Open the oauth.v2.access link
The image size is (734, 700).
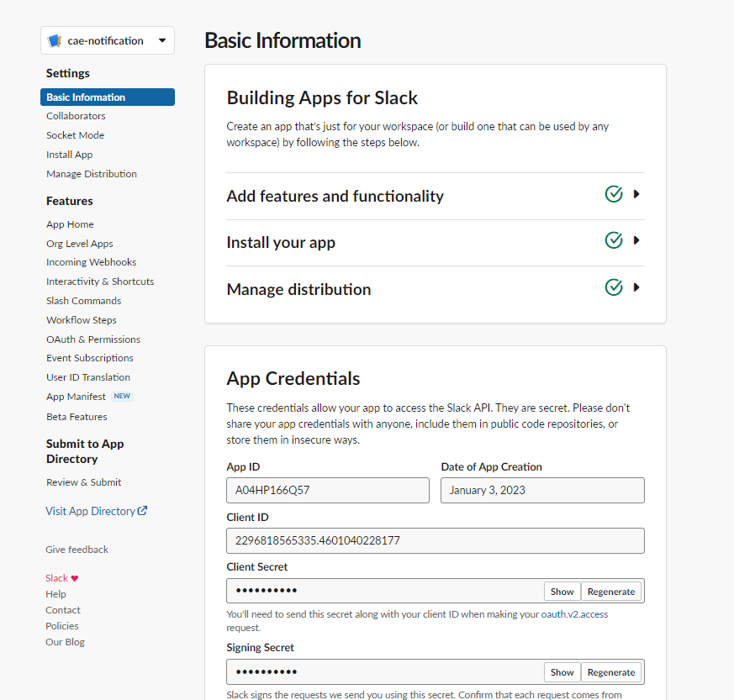574,614
